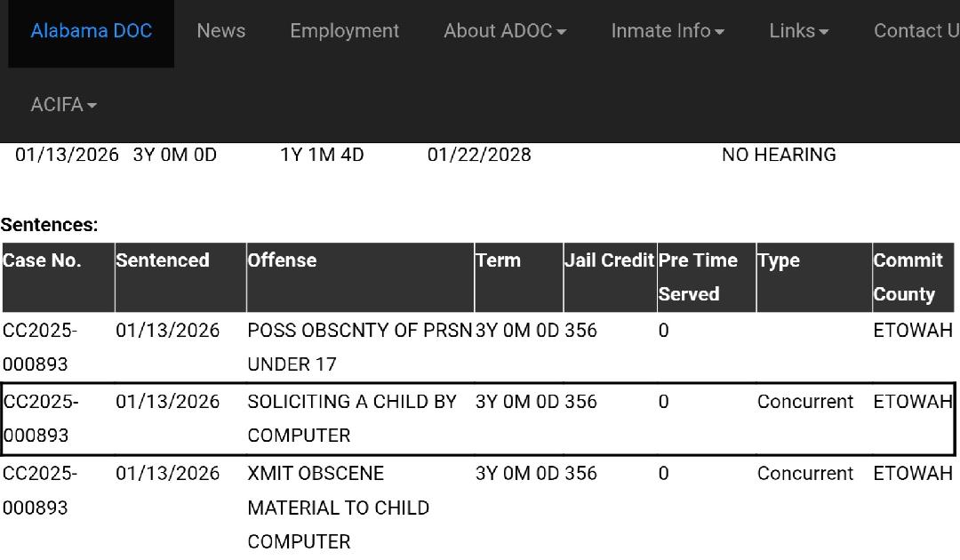Click the Term column header
The height and width of the screenshot is (560, 960).
click(x=498, y=260)
